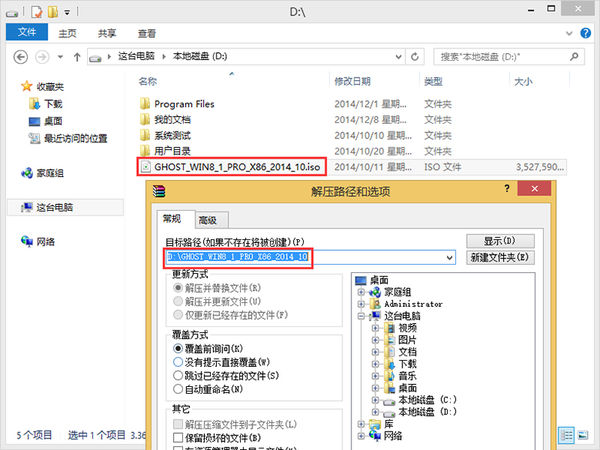The height and width of the screenshot is (450, 600).
Task: Click the 网络 icon in the left sidebar
Action: pyautogui.click(x=27, y=242)
